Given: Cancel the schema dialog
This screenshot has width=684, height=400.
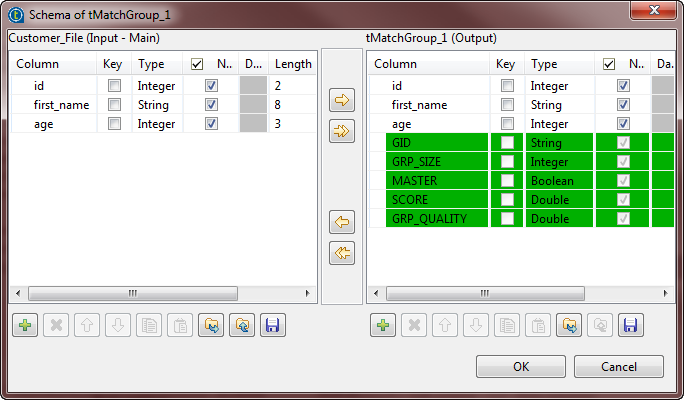Looking at the screenshot, I should click(619, 367).
